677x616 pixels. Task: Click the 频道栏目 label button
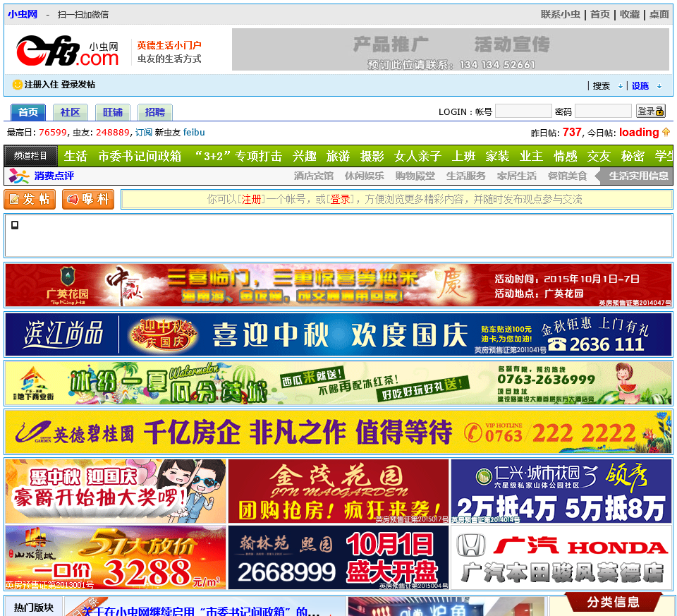tap(30, 156)
